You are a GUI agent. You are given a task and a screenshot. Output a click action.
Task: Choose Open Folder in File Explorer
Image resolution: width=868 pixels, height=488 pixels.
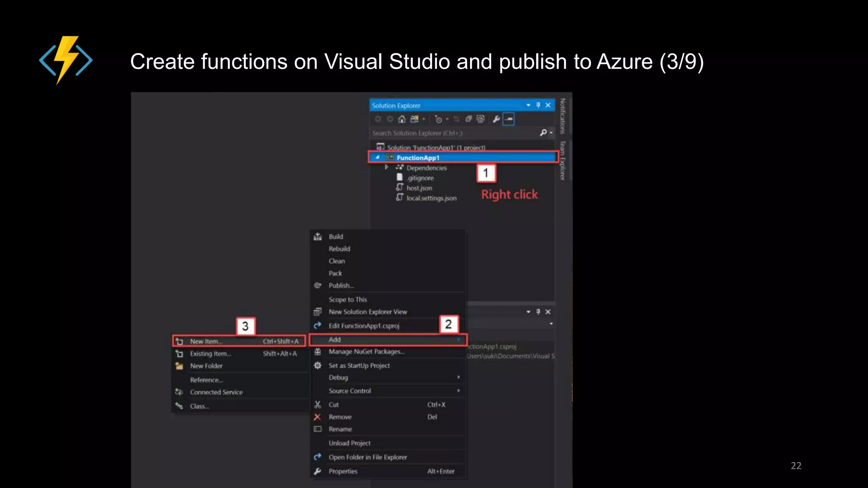pyautogui.click(x=388, y=457)
